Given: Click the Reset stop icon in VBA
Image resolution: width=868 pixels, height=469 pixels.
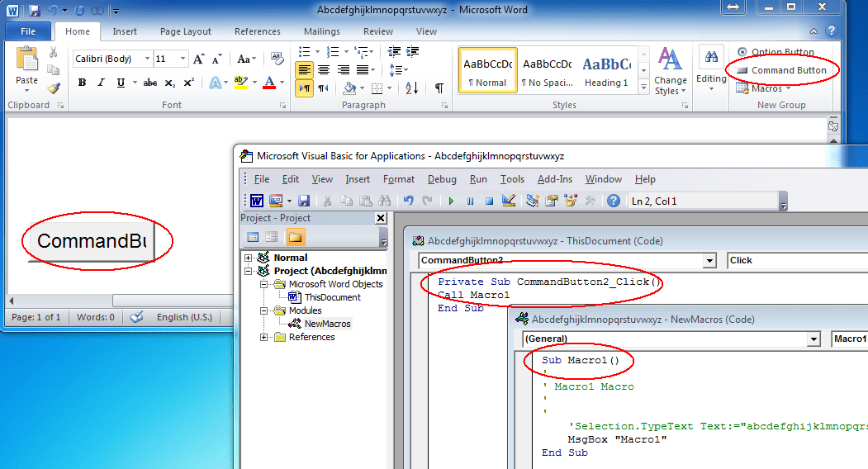Looking at the screenshot, I should coord(490,201).
